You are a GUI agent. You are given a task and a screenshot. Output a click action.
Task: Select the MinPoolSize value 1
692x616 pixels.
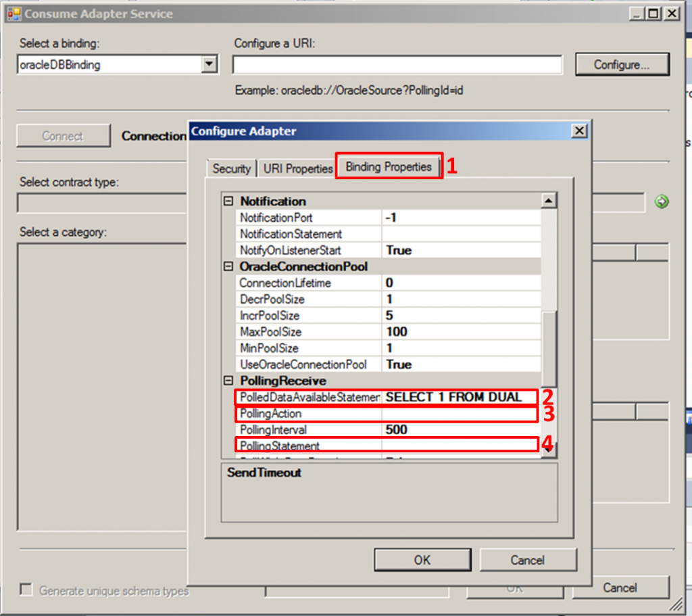click(389, 348)
